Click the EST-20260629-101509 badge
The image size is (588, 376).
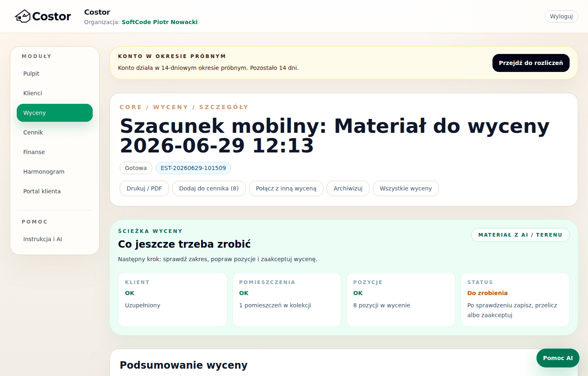[193, 168]
